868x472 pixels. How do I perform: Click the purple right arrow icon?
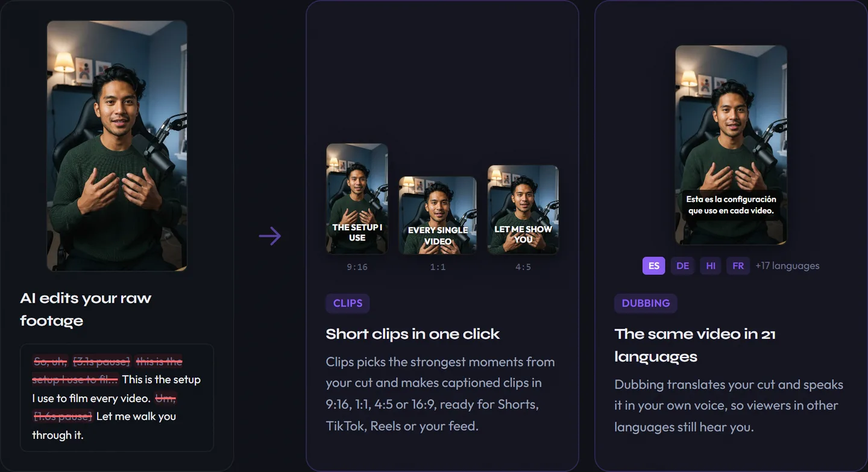(270, 236)
